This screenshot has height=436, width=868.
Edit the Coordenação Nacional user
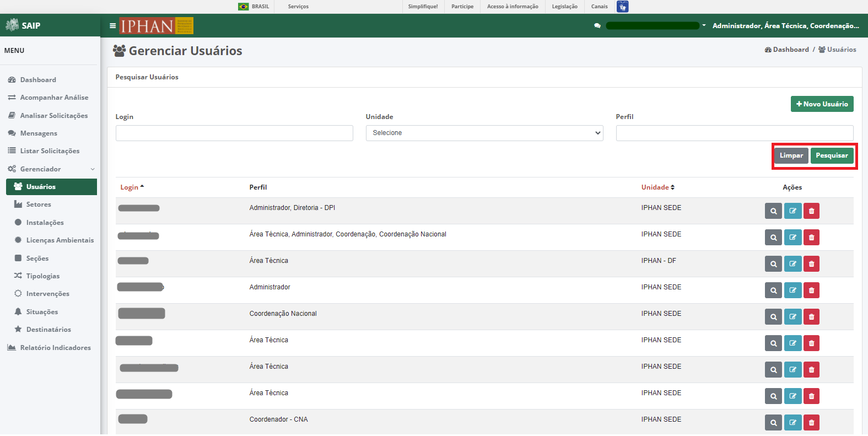coord(792,317)
